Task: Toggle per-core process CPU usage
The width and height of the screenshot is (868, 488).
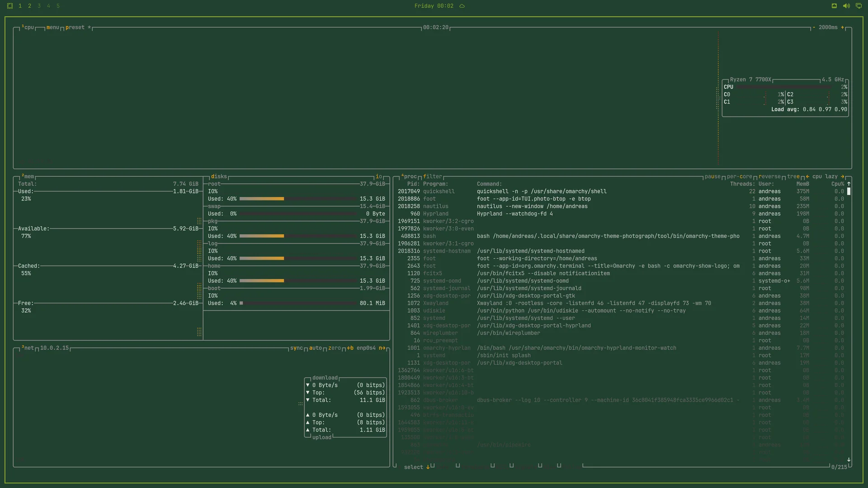Action: pyautogui.click(x=740, y=177)
